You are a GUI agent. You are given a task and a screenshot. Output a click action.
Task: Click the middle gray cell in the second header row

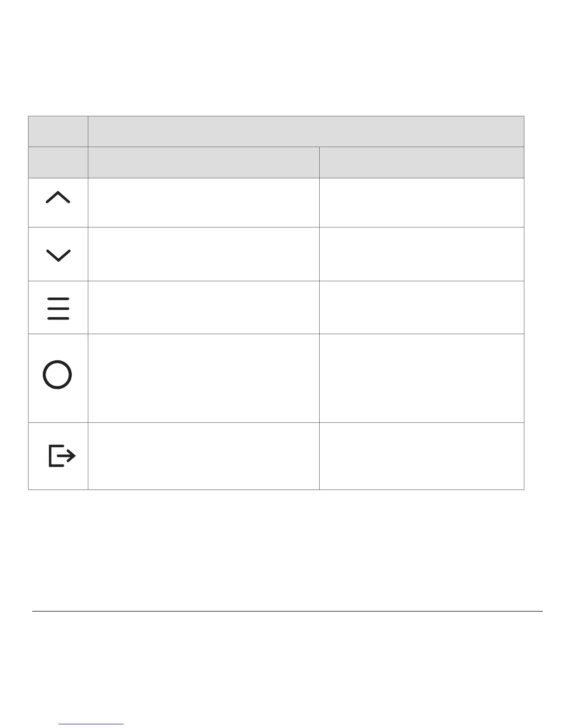[203, 163]
